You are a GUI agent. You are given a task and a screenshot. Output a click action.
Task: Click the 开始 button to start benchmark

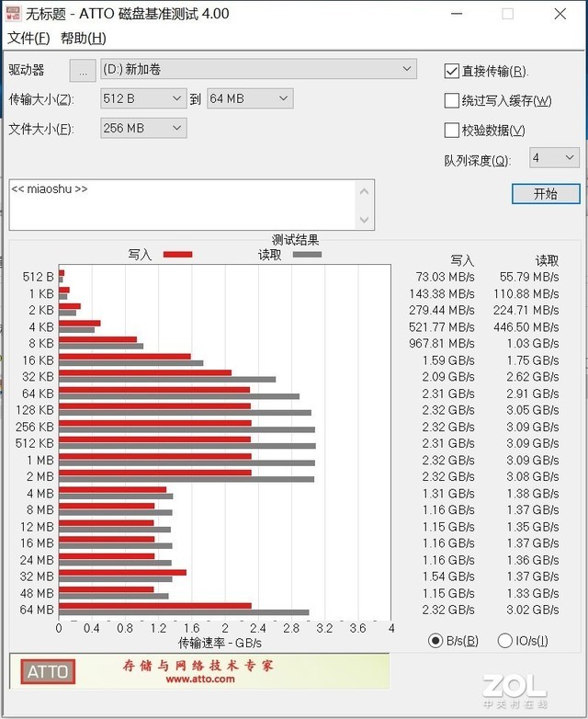click(546, 194)
